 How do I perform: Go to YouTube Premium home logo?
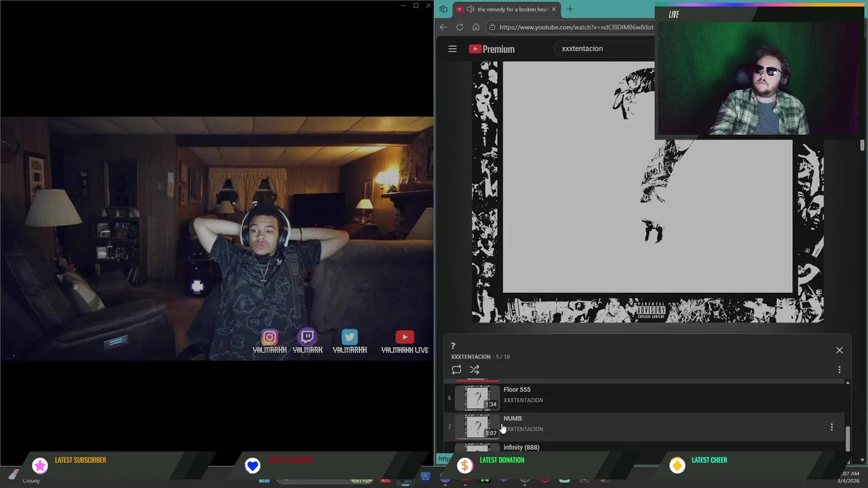tap(492, 49)
